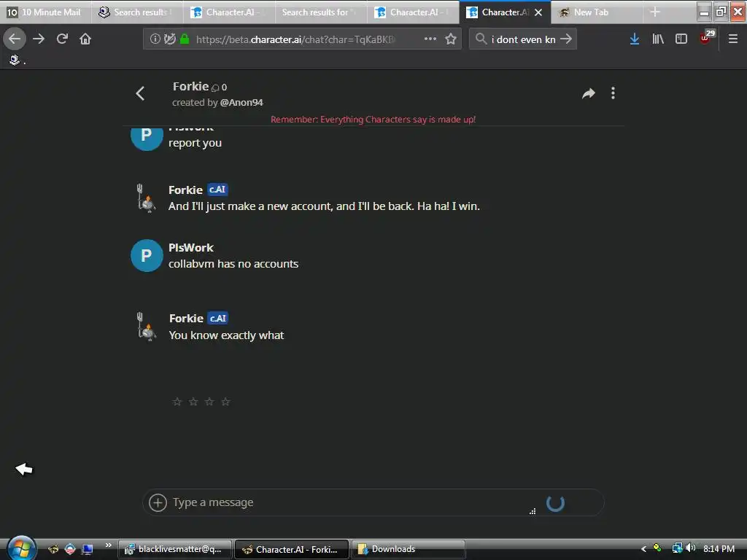Open creator profile @Anon94

pyautogui.click(x=241, y=102)
